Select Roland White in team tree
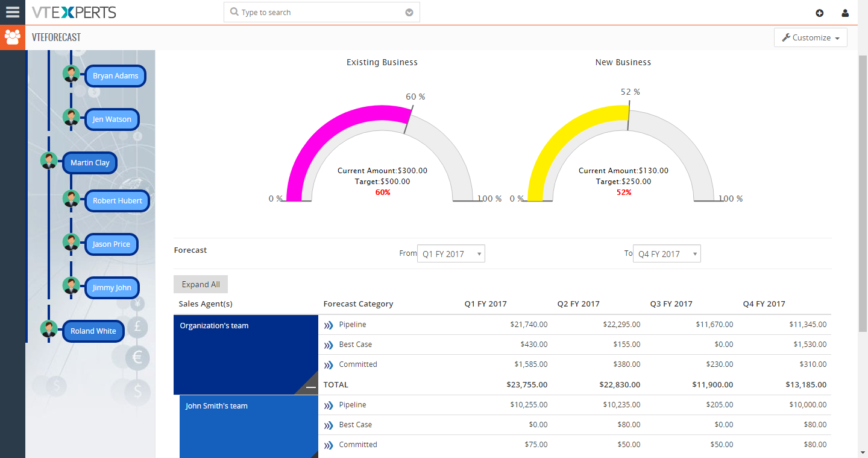This screenshot has width=868, height=458. click(x=93, y=331)
